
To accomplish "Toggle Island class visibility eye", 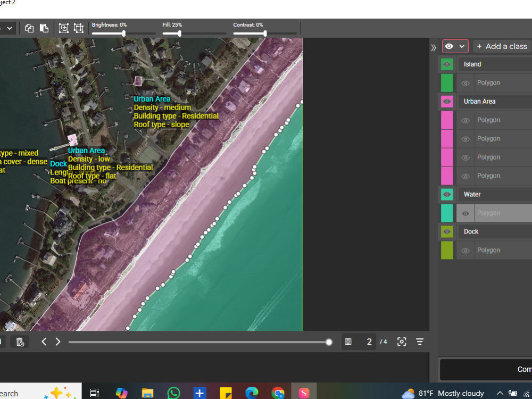I will coord(447,64).
